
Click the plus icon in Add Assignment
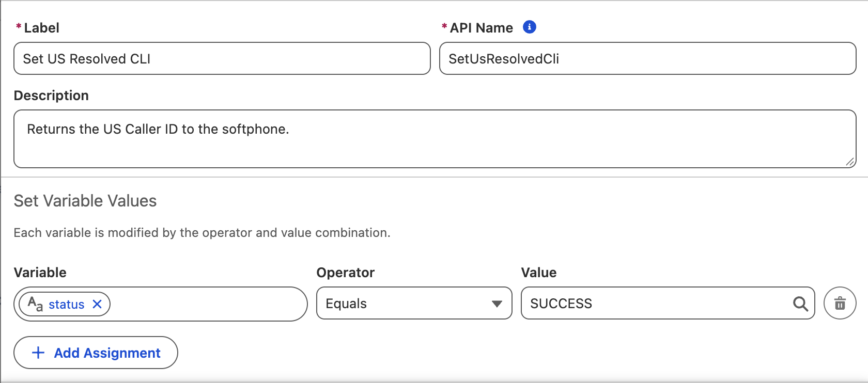tap(38, 353)
